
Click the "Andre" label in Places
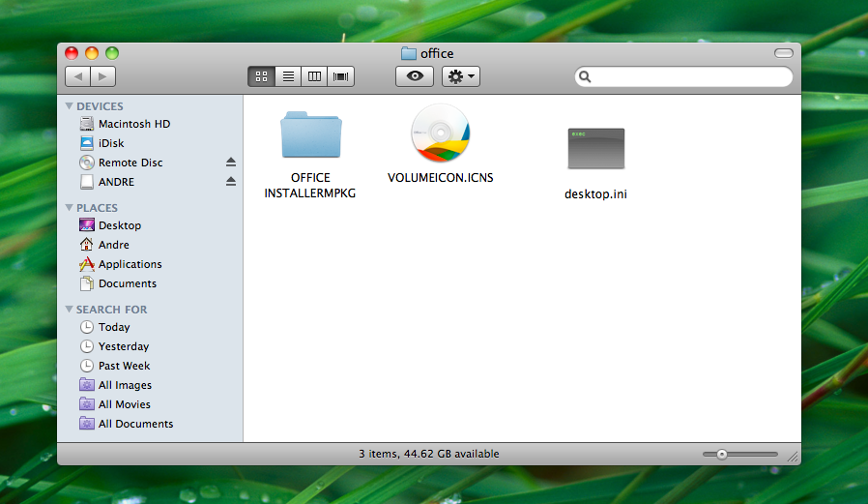(113, 245)
